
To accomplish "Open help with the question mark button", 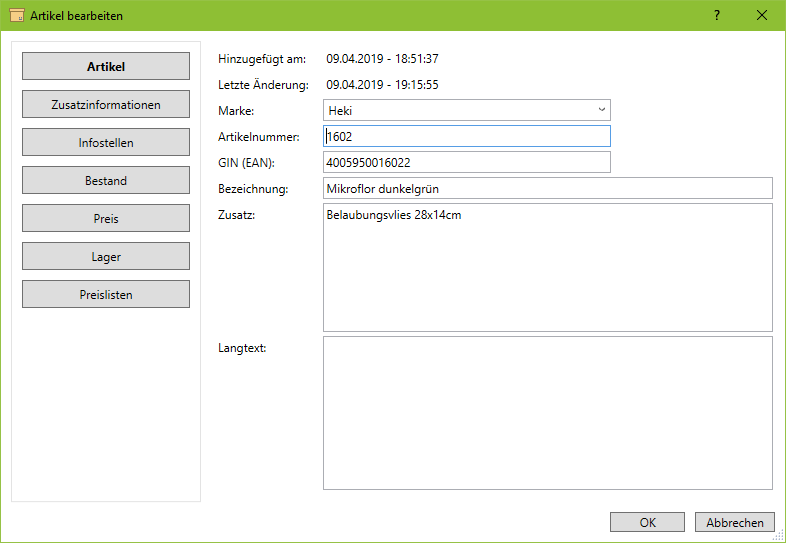I will tap(717, 15).
